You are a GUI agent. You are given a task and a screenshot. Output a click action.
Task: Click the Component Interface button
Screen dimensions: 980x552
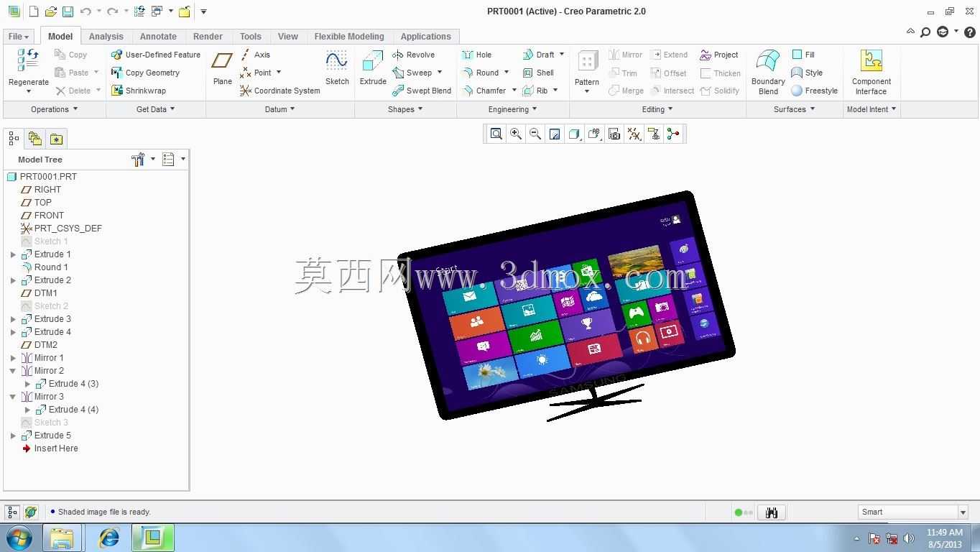click(871, 72)
